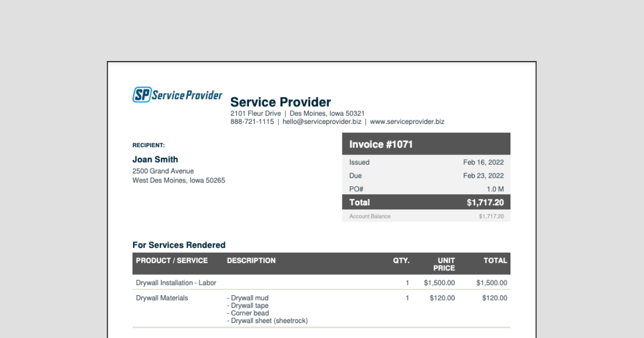Click the Service Provider SP logo
The image size is (644, 338).
[177, 95]
